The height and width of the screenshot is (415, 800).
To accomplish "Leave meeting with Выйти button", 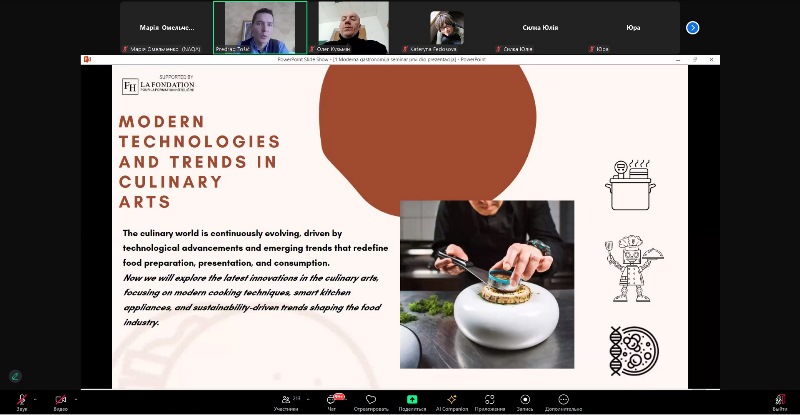I will [780, 402].
